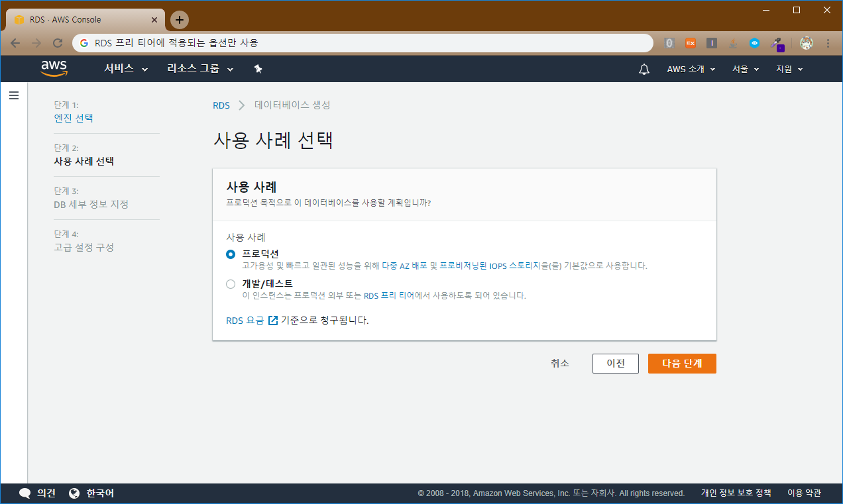The height and width of the screenshot is (504, 843).
Task: Open the notifications bell
Action: tap(644, 70)
